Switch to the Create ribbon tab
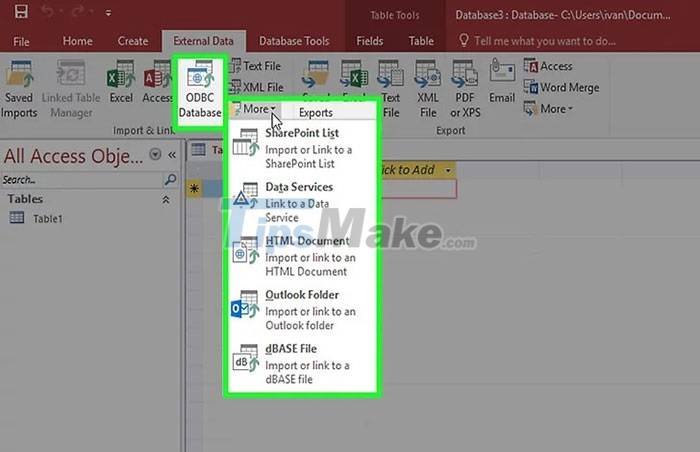The image size is (700, 452). pyautogui.click(x=133, y=41)
